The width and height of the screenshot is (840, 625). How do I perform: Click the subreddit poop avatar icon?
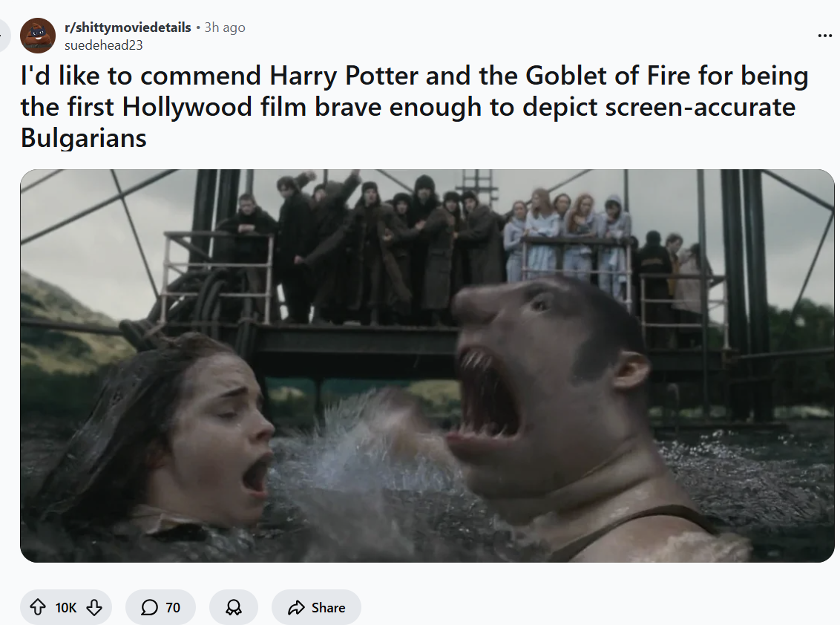point(38,36)
